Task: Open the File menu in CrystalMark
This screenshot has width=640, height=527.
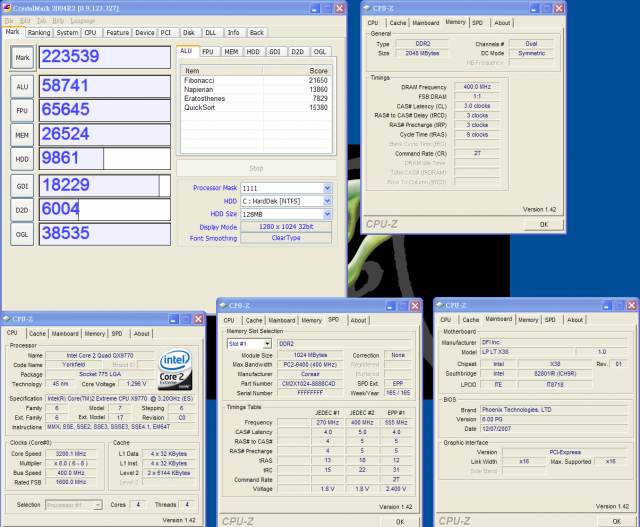Action: (9, 21)
